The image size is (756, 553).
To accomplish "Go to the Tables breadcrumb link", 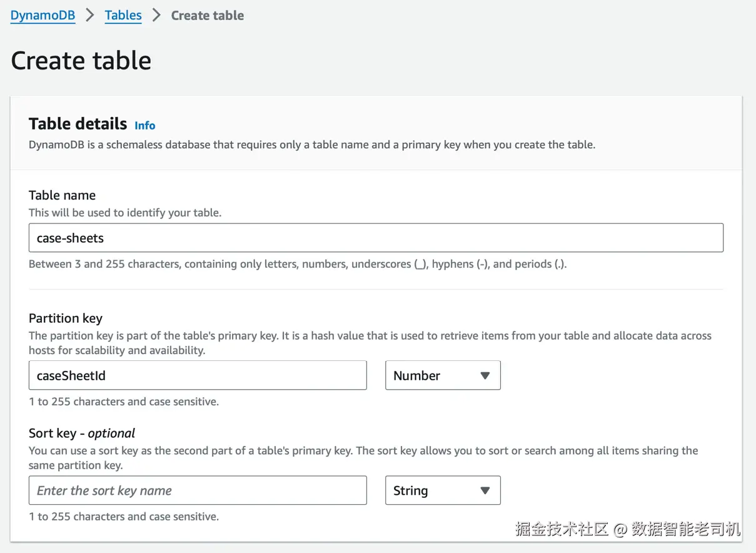I will 123,16.
